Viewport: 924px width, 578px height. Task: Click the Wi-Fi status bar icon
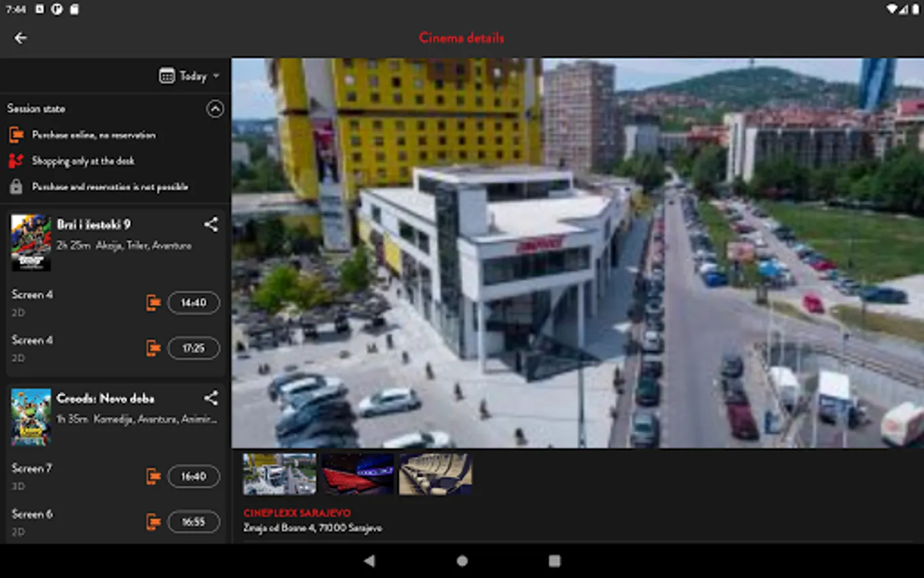(x=892, y=9)
